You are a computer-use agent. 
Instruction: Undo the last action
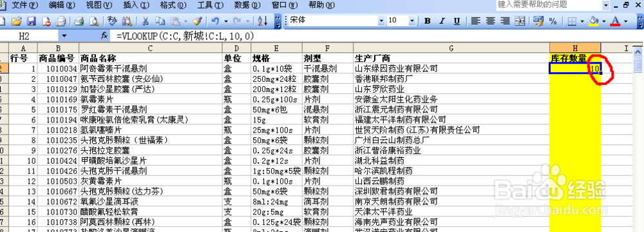pos(215,21)
